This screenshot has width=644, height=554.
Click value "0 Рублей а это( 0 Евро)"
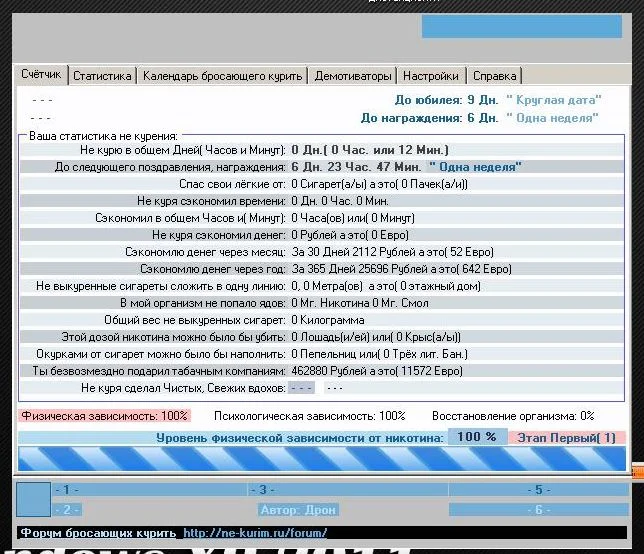point(350,235)
